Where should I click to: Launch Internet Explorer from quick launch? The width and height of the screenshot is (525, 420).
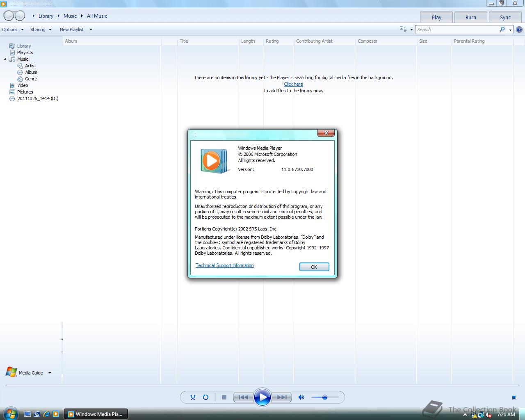46,414
